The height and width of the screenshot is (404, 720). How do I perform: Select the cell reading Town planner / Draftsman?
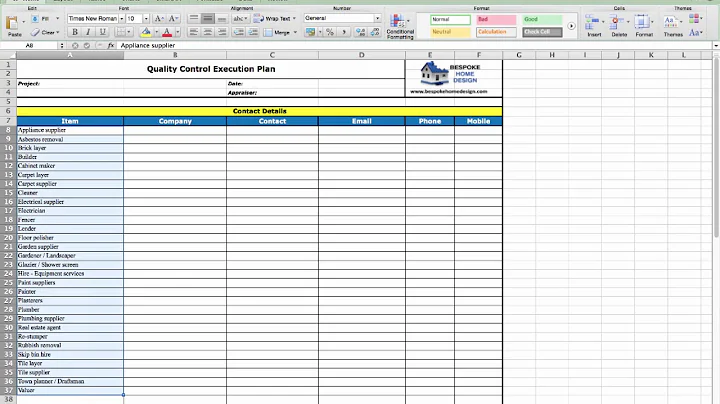click(x=70, y=382)
